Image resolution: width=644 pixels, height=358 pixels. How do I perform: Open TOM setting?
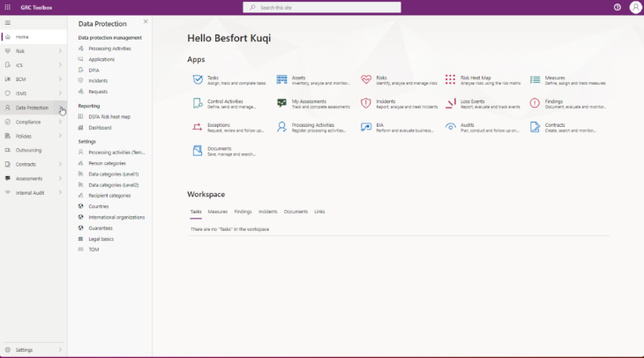[94, 250]
